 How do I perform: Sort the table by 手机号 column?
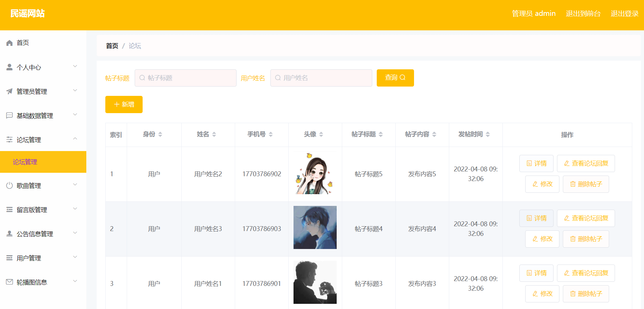(271, 134)
